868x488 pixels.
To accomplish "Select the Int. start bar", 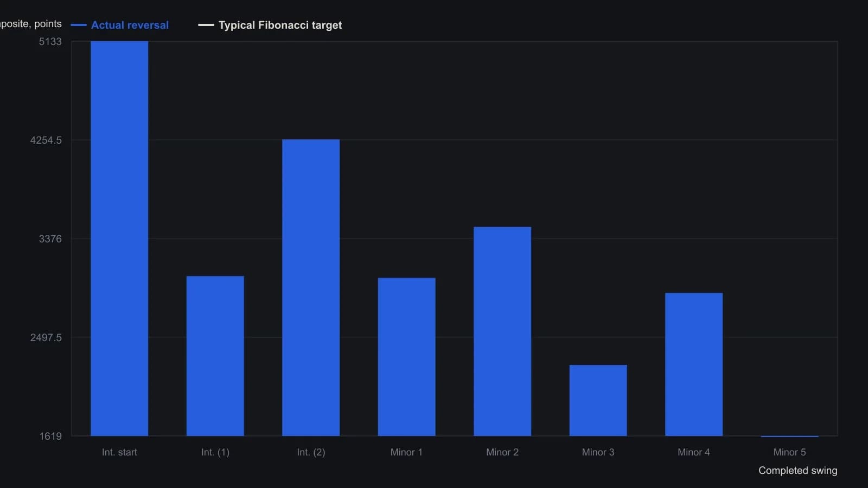I will click(x=119, y=239).
